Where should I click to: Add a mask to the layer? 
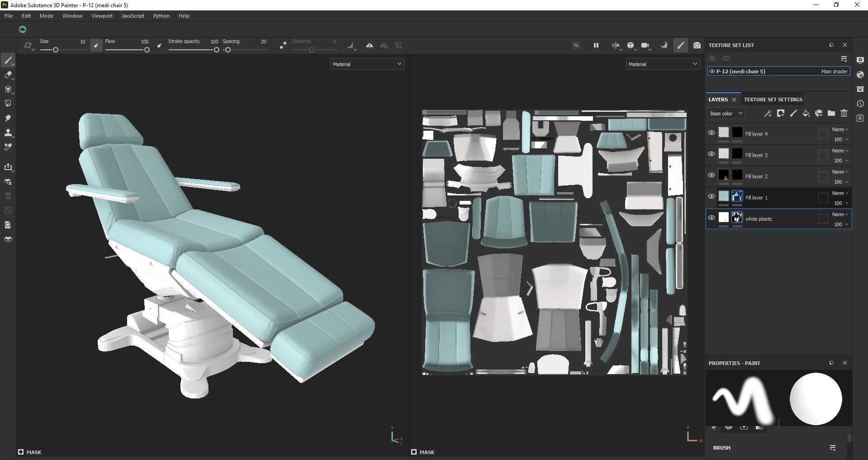point(781,114)
